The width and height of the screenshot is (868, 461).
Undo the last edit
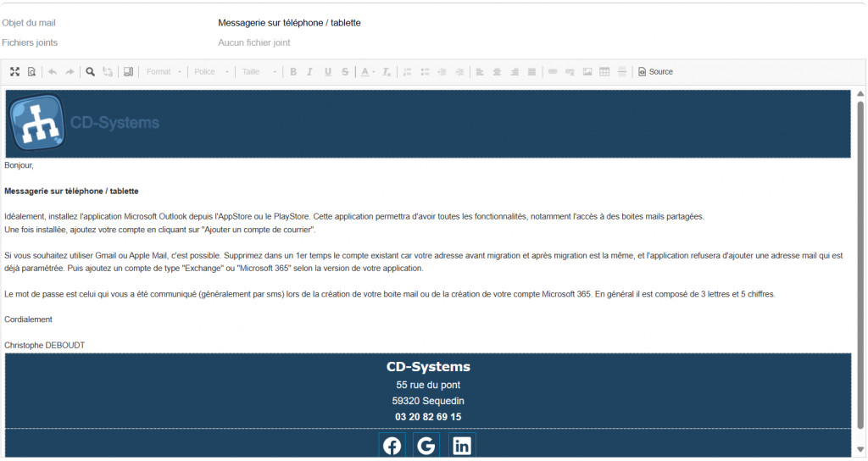click(53, 72)
